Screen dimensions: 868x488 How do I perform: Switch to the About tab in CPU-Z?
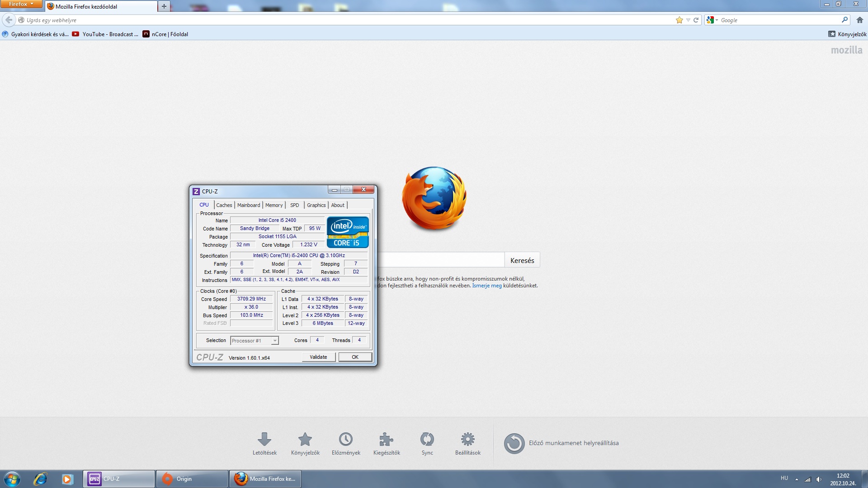pos(338,205)
